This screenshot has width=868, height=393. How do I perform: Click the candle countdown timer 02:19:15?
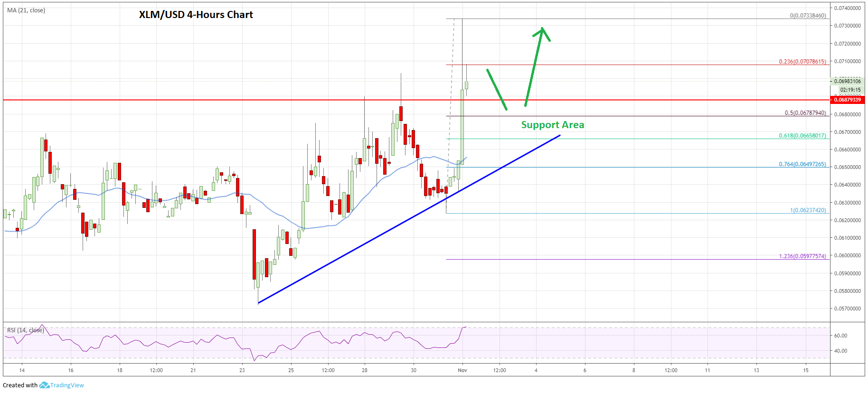[x=850, y=90]
